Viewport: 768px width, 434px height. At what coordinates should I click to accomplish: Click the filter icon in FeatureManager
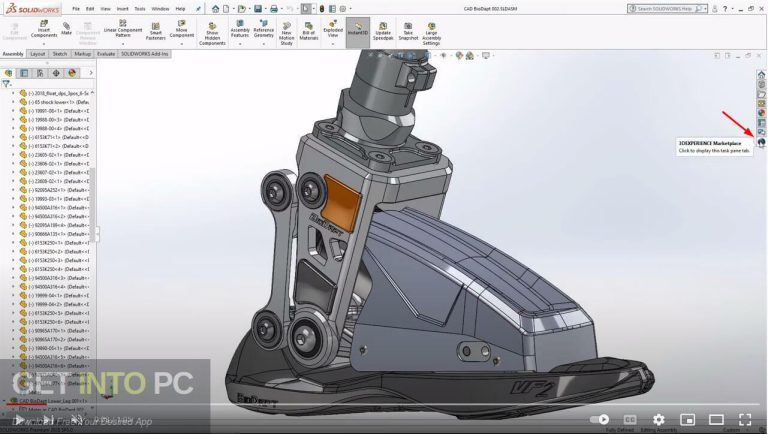point(6,84)
